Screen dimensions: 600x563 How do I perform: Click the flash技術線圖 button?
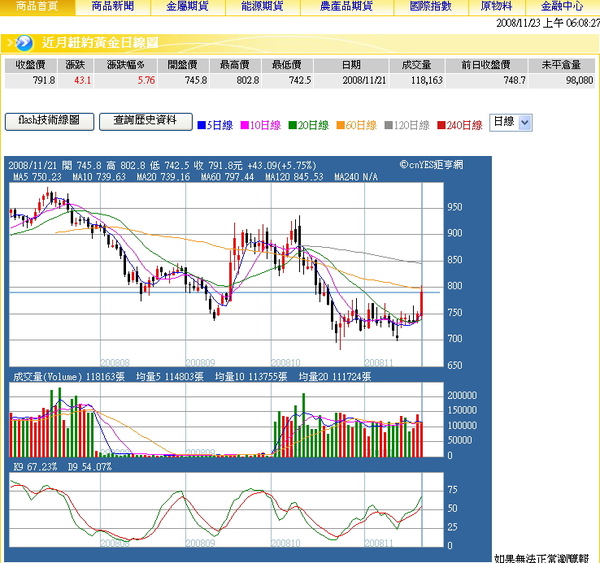[x=49, y=122]
